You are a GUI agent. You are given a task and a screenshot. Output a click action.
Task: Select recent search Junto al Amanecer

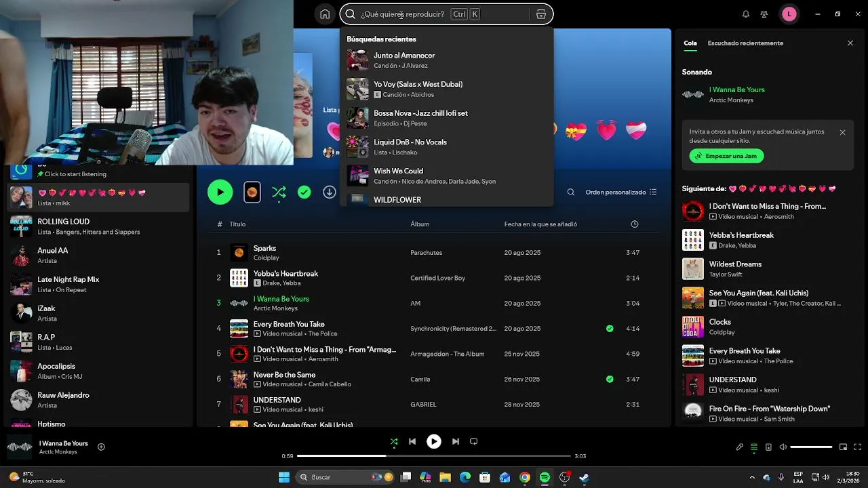click(x=446, y=60)
